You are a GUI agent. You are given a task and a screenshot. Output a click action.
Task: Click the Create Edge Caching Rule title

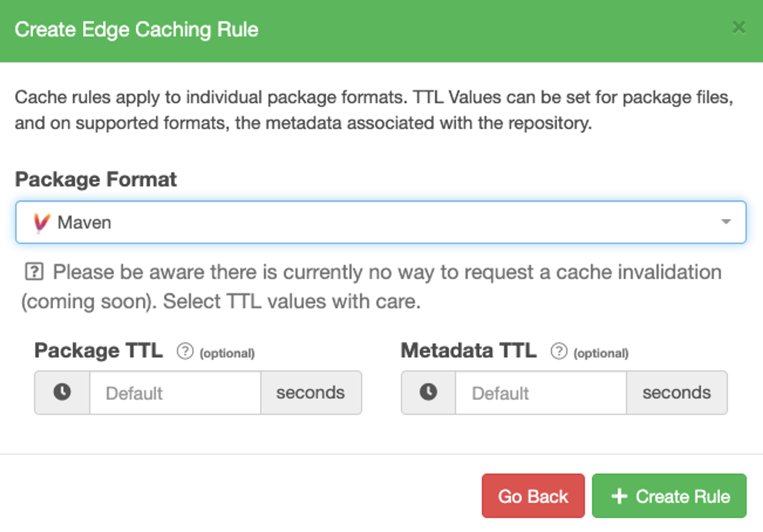[137, 30]
